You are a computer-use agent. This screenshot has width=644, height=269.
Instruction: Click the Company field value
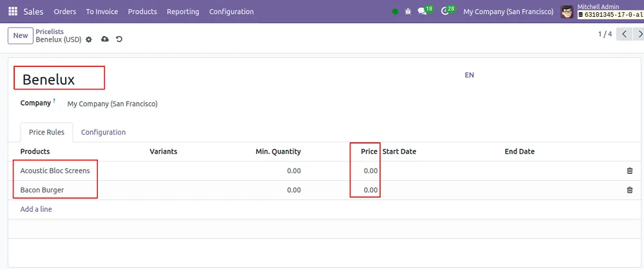click(113, 104)
